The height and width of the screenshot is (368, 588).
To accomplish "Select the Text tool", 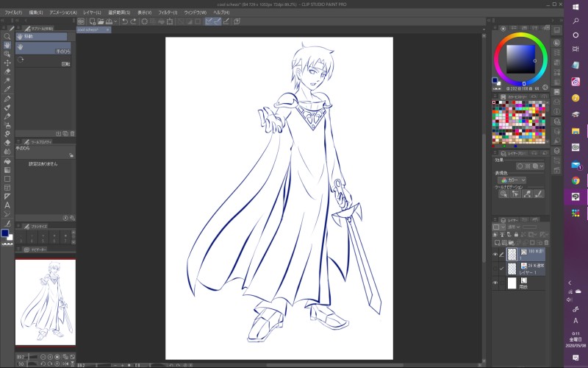I will [7, 205].
